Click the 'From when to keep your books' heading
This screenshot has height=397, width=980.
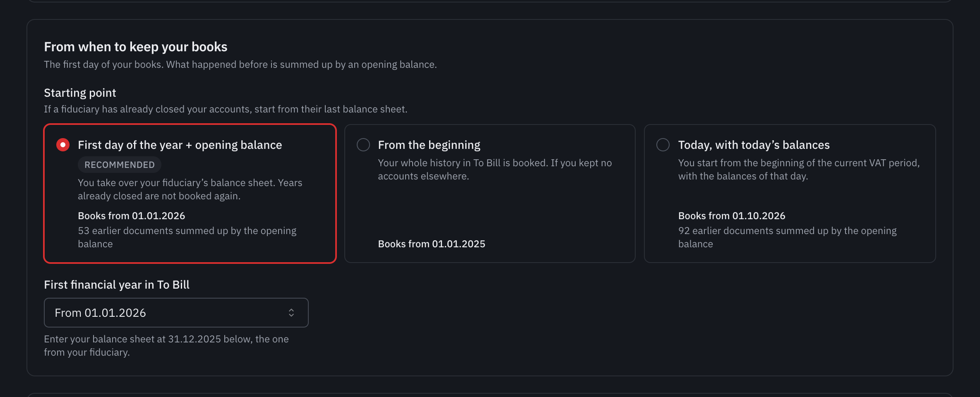tap(136, 47)
